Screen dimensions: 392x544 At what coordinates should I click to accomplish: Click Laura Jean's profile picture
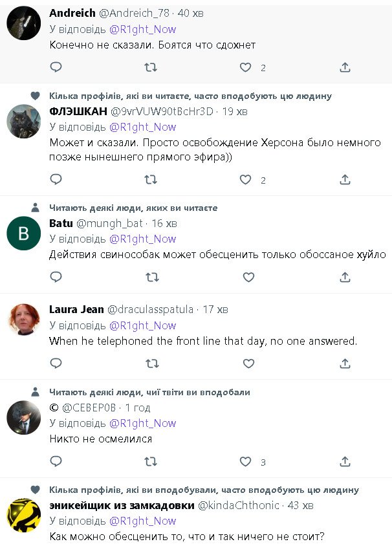(23, 319)
